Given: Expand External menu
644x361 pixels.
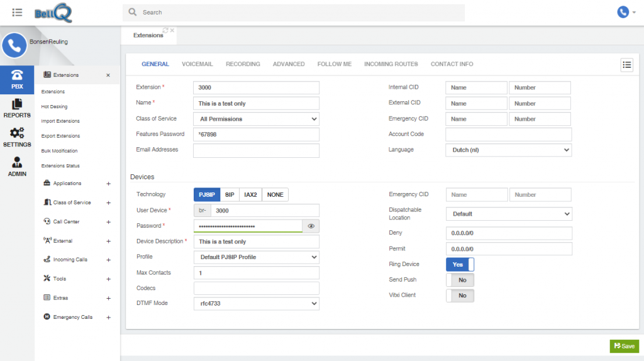Looking at the screenshot, I should pyautogui.click(x=108, y=241).
